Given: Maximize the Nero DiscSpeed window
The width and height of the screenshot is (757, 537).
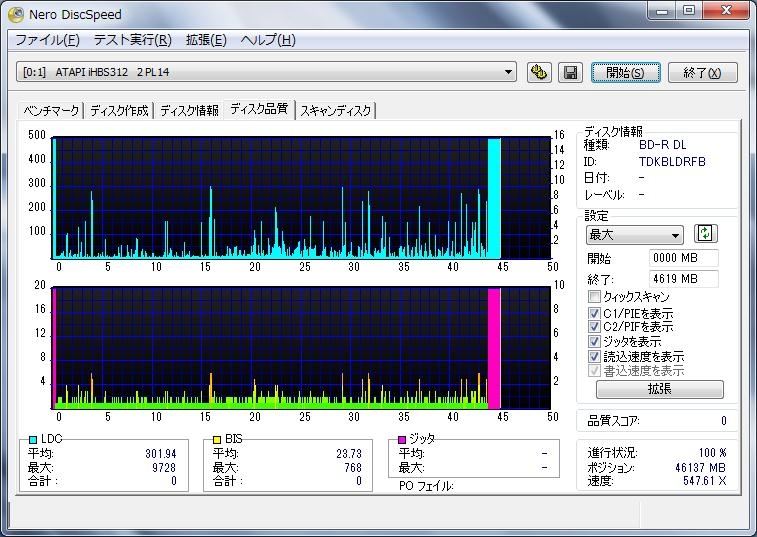Looking at the screenshot, I should click(689, 11).
